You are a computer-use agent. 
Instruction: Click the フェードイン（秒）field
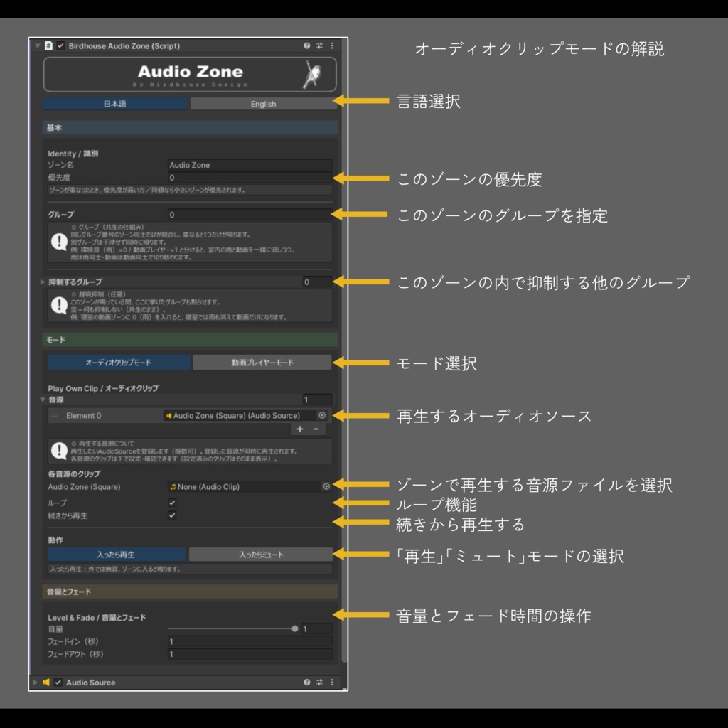250,641
